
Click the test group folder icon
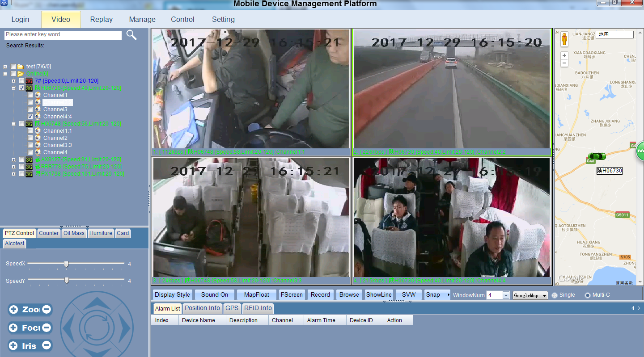[x=21, y=67]
